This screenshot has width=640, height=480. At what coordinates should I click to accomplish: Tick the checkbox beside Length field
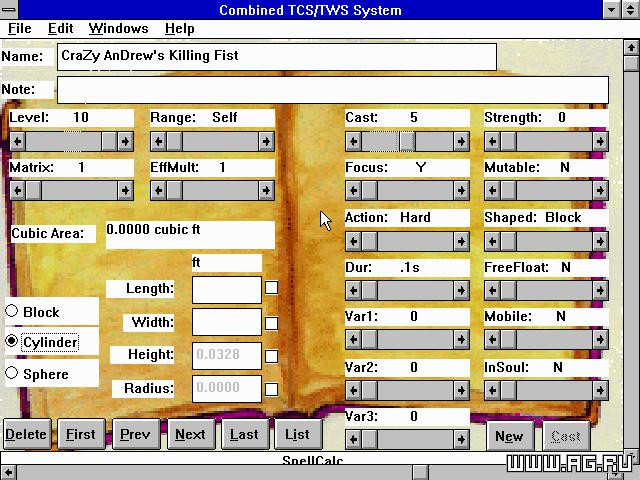coord(271,287)
